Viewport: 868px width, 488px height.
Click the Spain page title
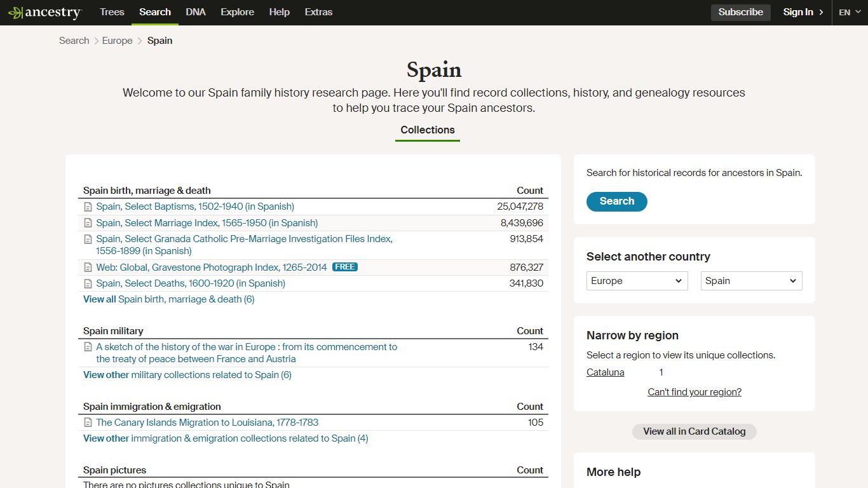click(434, 70)
